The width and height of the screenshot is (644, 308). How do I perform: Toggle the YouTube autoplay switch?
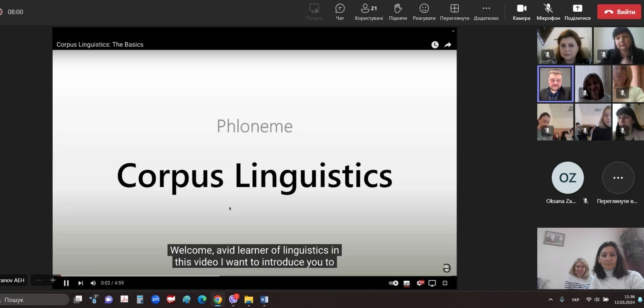[x=393, y=283]
